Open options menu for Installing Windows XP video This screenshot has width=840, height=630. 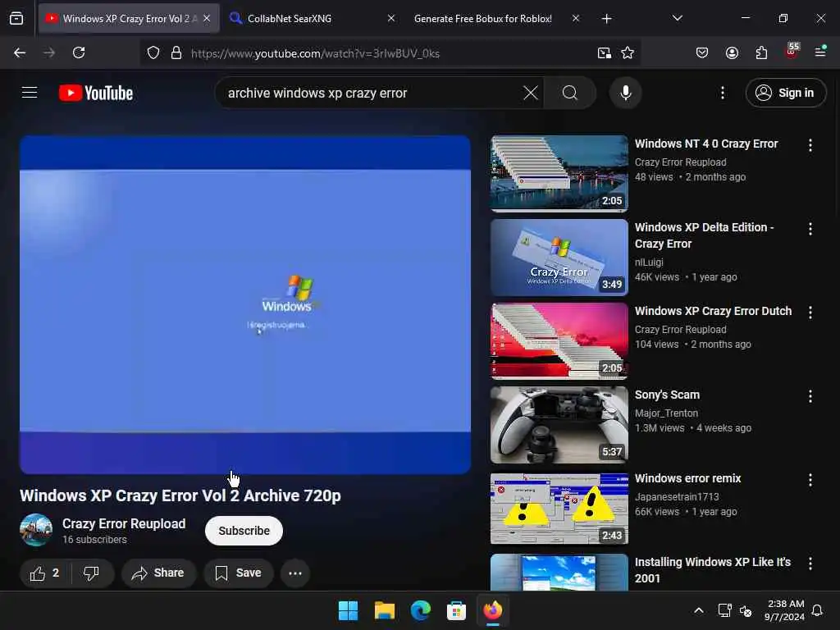tap(810, 563)
